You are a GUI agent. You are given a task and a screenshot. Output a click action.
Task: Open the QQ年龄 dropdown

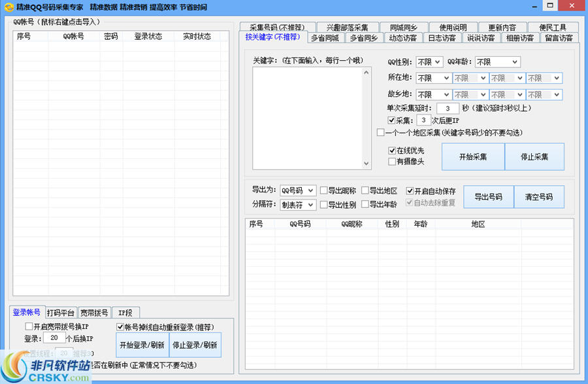(495, 61)
